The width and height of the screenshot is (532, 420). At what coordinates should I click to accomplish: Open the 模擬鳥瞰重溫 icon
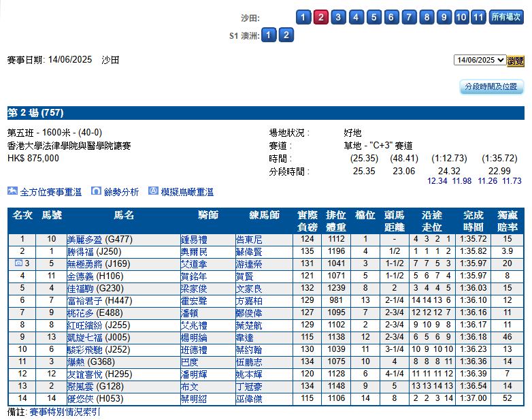[153, 191]
